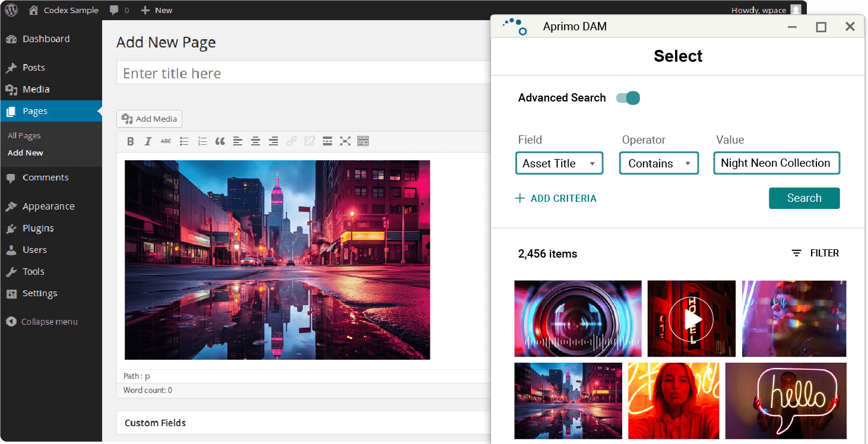Image resolution: width=868 pixels, height=444 pixels.
Task: Click the Search button in Aprimo DAM
Action: tap(804, 198)
